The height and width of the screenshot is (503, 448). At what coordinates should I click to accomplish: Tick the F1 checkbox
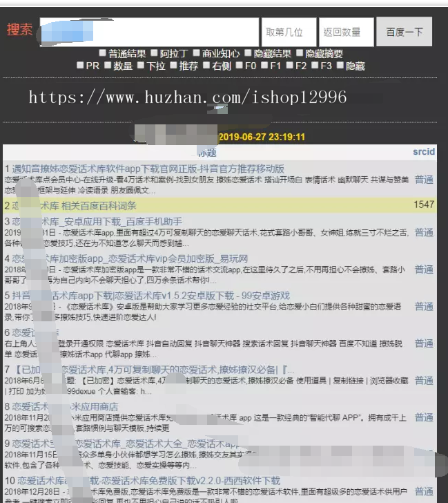click(264, 66)
